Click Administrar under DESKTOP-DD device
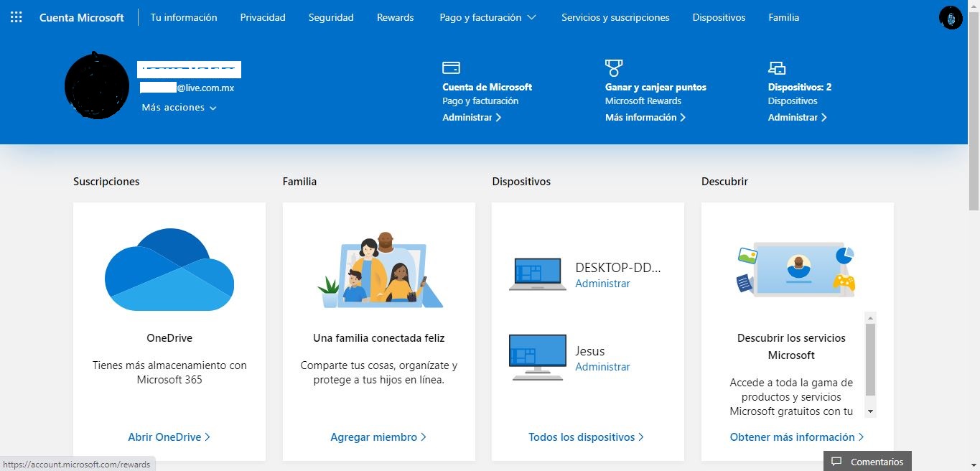This screenshot has height=471, width=980. tap(602, 284)
